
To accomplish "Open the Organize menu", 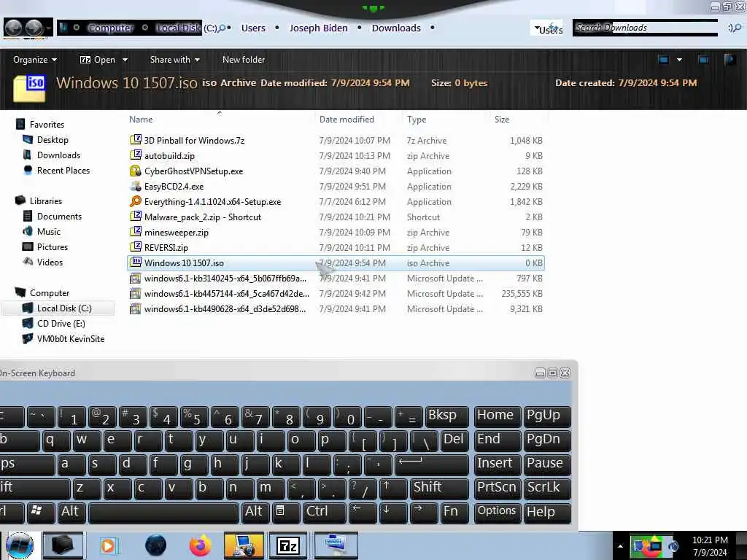I will point(35,60).
